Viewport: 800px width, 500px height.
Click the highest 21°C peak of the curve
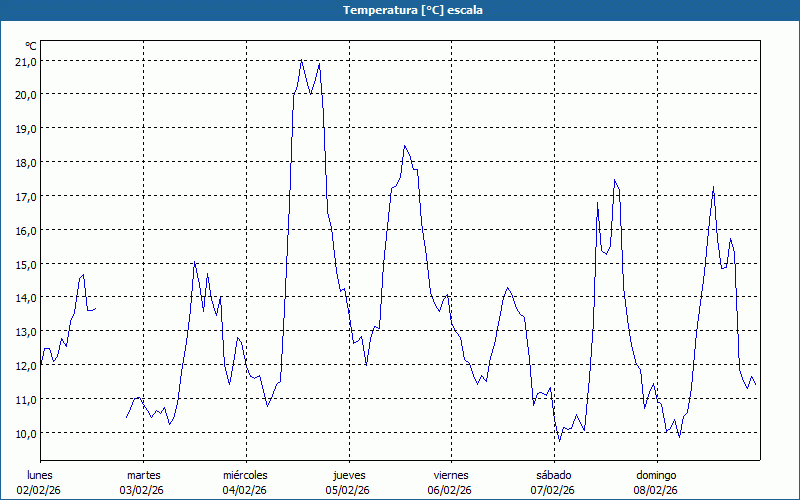(301, 60)
